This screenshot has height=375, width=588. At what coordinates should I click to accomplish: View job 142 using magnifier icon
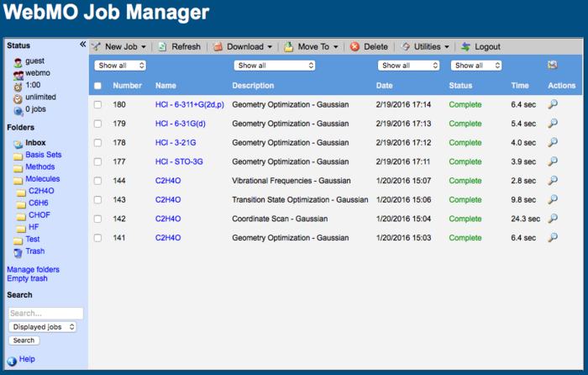click(552, 219)
